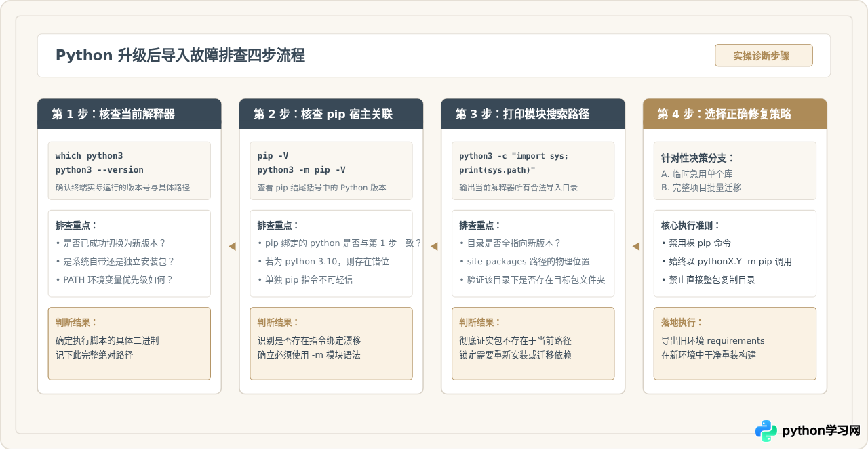Image resolution: width=868 pixels, height=450 pixels.
Task: Click the 针对性决策分支 heading
Action: point(698,158)
